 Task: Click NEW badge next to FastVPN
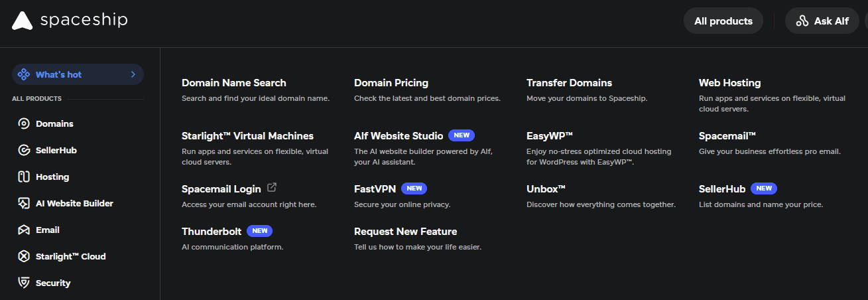click(414, 188)
